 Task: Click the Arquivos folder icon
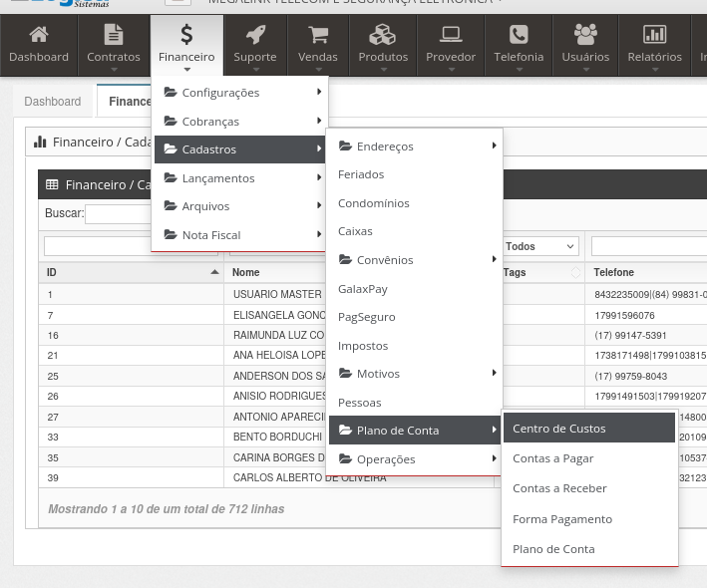point(171,206)
